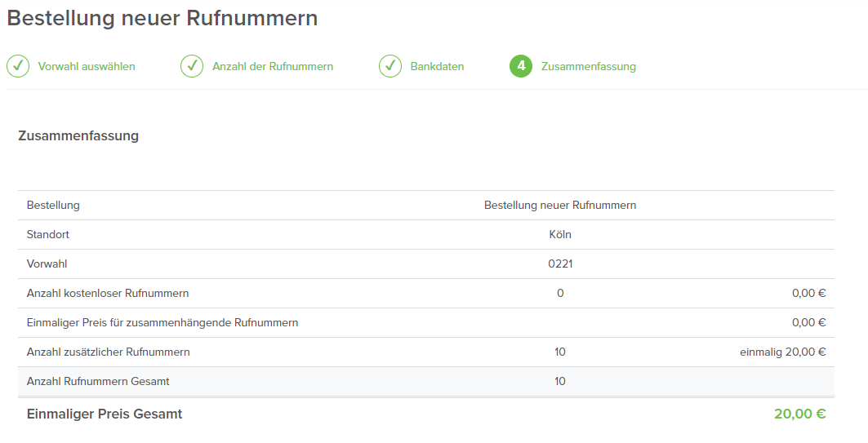Select the Anzahl kostenloser Rufnummern row label

tap(108, 293)
